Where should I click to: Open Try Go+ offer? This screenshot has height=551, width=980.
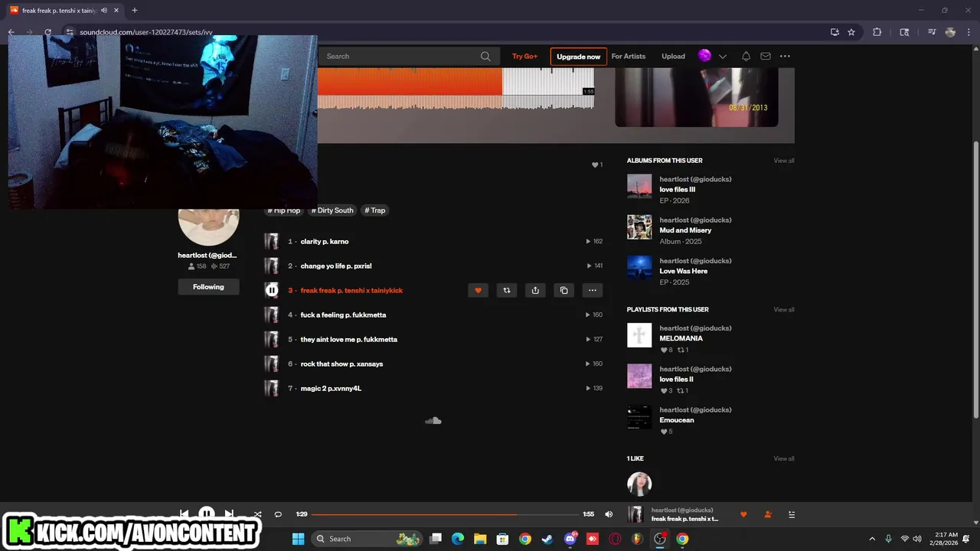[524, 56]
